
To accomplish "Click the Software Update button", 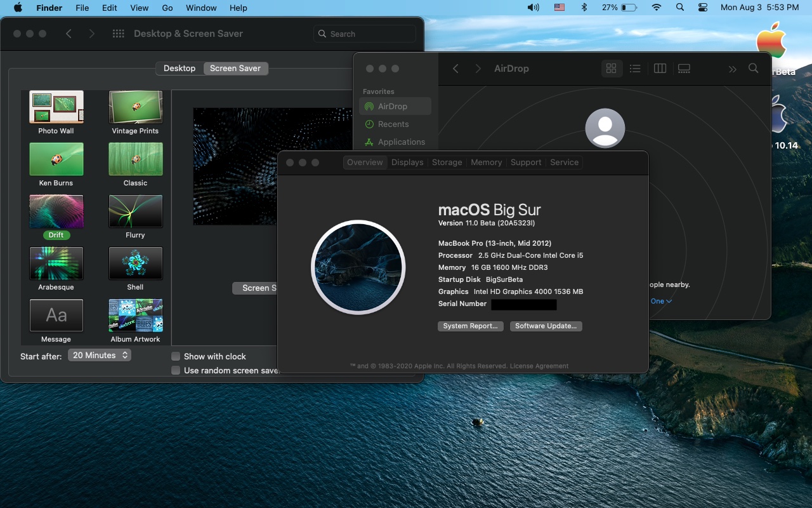I will tap(546, 326).
